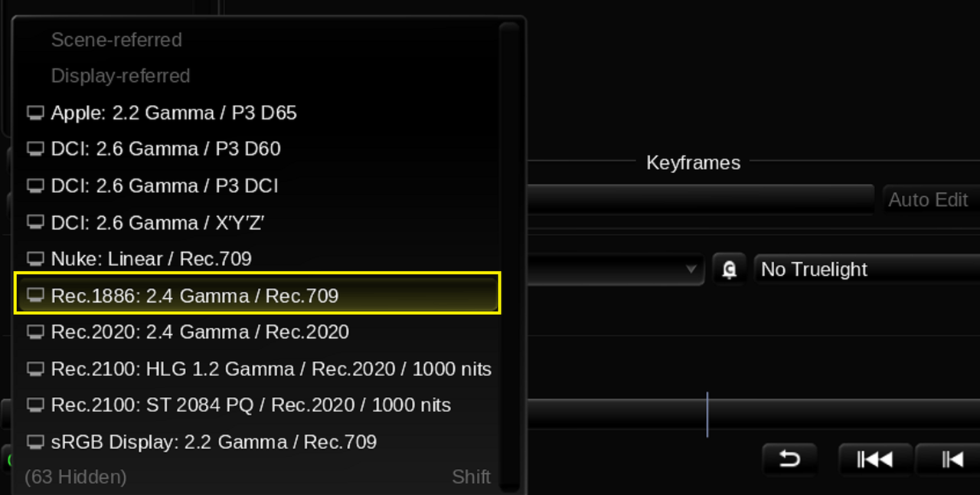Image resolution: width=980 pixels, height=495 pixels.
Task: Jump to first frame with skip-back button
Action: tap(874, 459)
